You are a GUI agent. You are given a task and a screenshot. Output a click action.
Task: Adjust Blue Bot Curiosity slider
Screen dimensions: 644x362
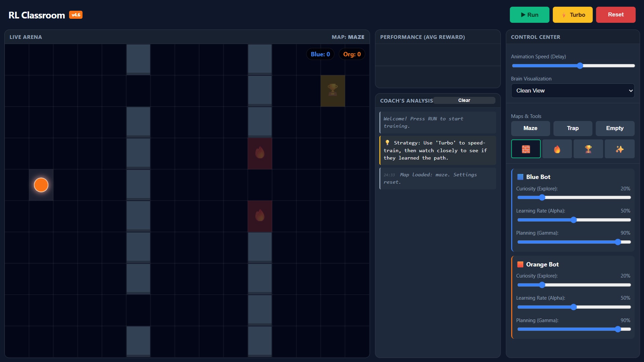[x=542, y=197]
